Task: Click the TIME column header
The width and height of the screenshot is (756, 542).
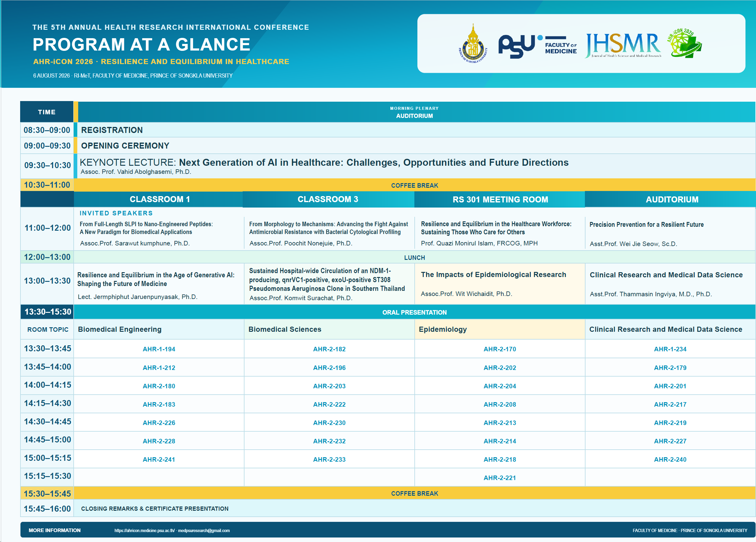Action: 47,112
